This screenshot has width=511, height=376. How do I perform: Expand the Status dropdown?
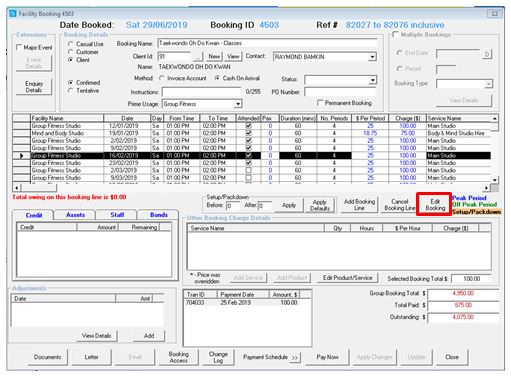pos(372,80)
